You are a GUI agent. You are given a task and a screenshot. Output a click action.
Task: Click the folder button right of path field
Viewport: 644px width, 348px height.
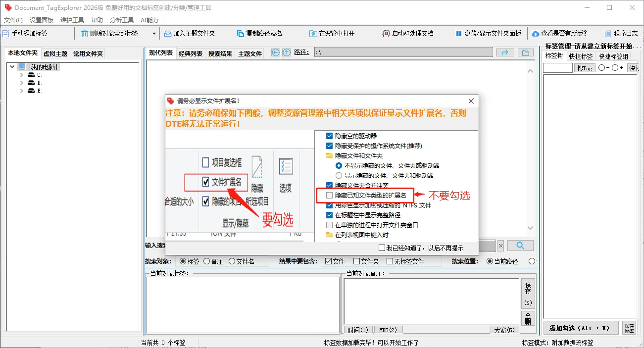click(x=526, y=52)
